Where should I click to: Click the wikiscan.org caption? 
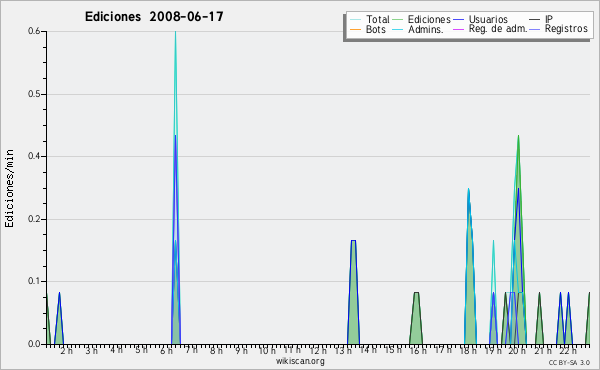300,361
